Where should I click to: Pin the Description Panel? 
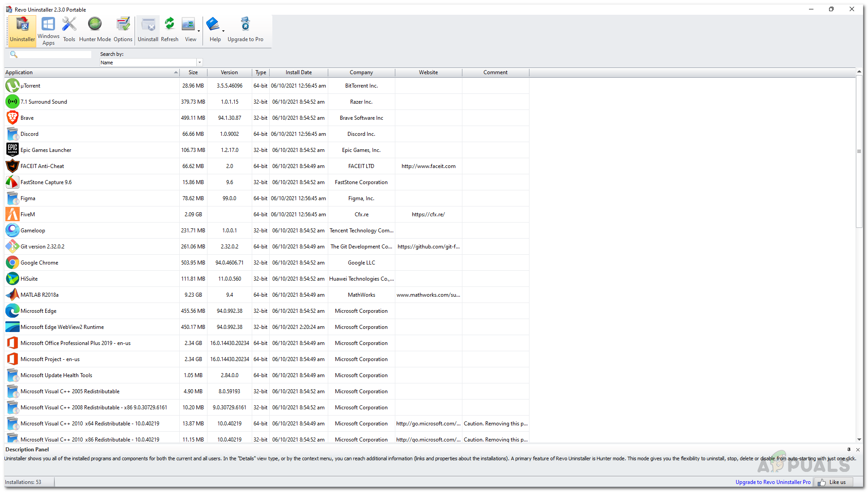point(849,450)
